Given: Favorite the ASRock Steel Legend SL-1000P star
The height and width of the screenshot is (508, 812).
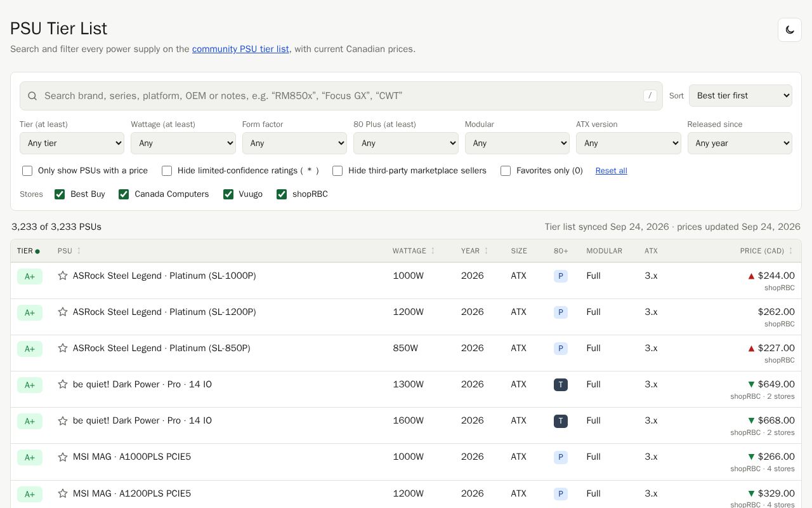Looking at the screenshot, I should pos(63,276).
